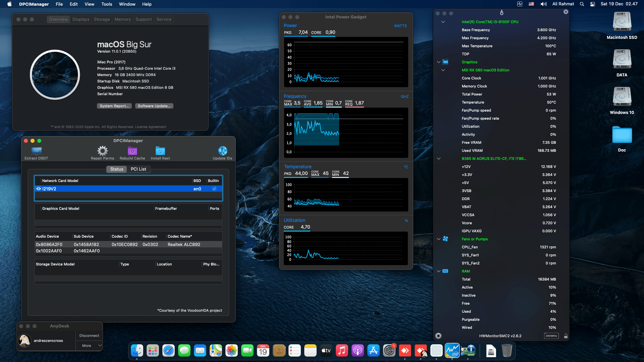The width and height of the screenshot is (644, 362).
Task: Select the Realtek ALC892 audio row
Action: (x=128, y=244)
